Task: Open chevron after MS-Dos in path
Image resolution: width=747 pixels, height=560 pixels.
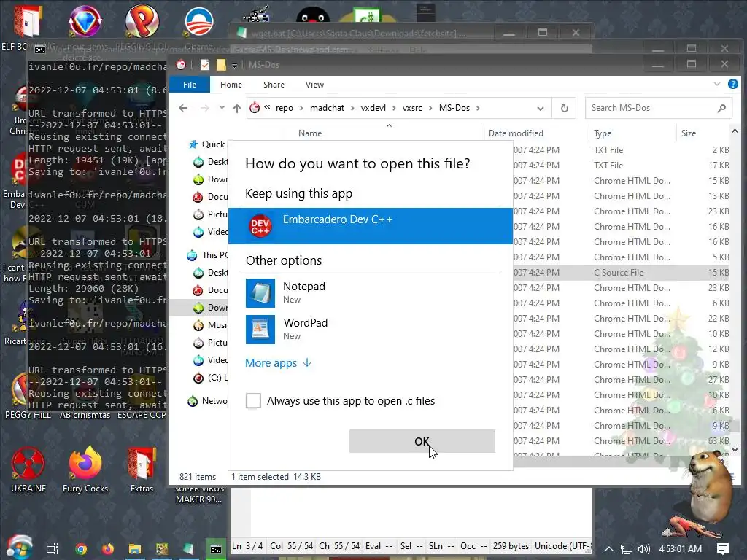Action: coord(478,108)
